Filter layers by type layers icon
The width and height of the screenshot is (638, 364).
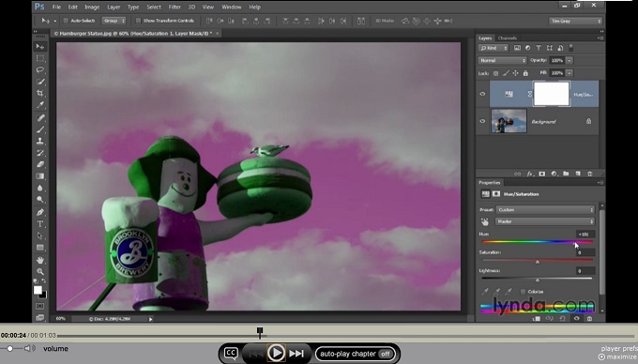[x=539, y=48]
